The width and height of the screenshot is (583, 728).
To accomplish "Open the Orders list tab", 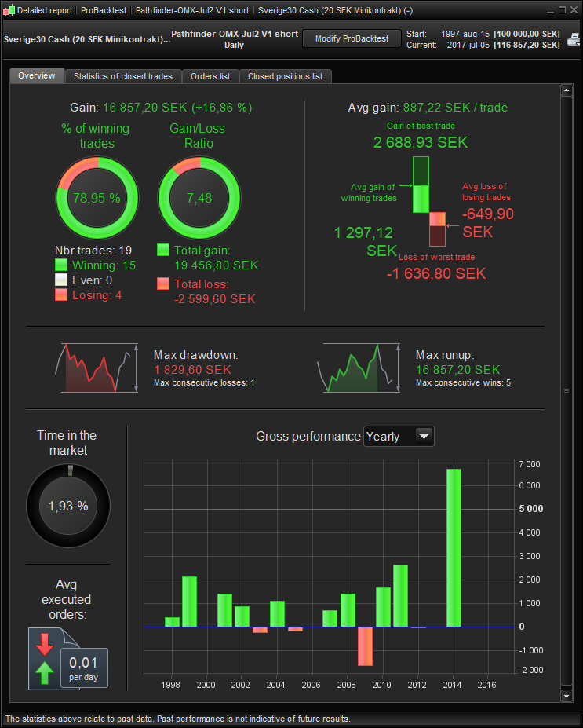I will (210, 76).
